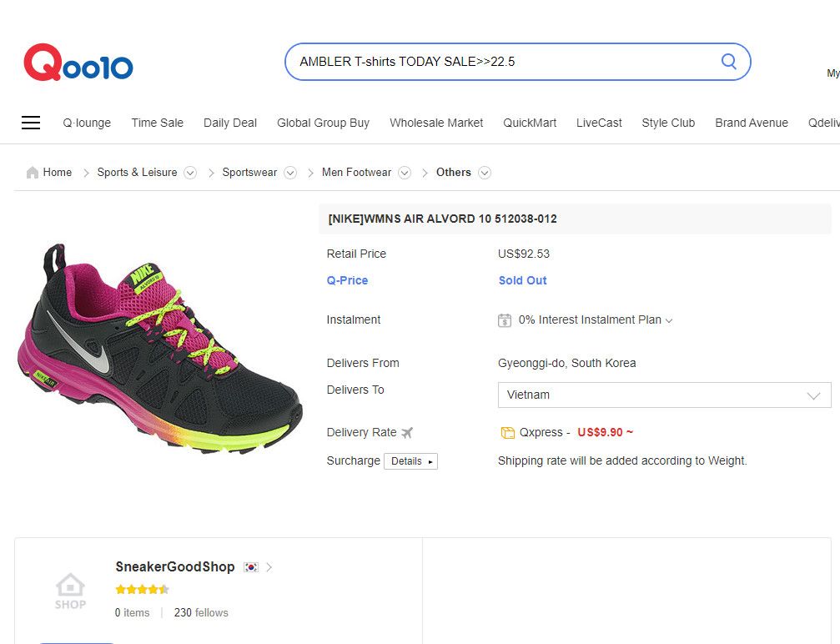Click the Qxpress package icon

coord(507,432)
